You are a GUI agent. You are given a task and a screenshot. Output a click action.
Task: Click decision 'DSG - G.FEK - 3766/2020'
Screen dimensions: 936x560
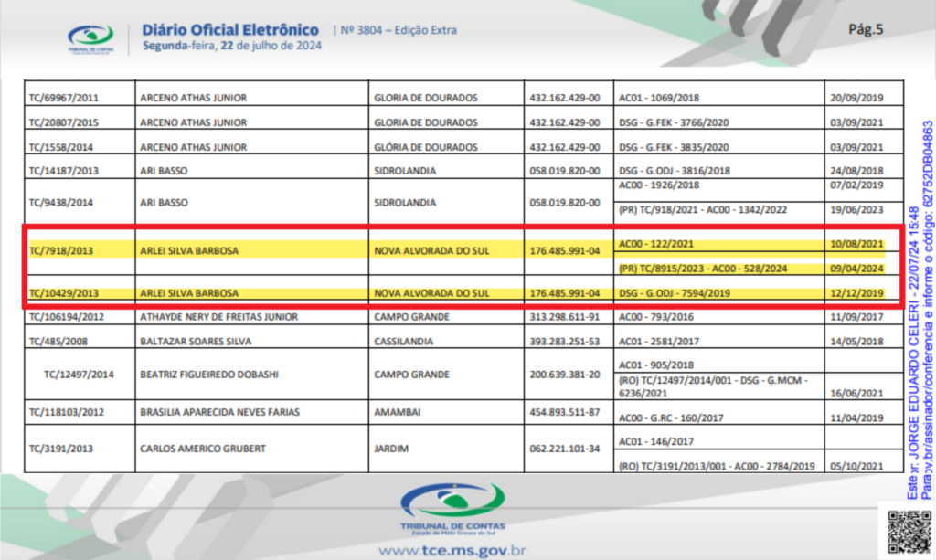pos(674,122)
